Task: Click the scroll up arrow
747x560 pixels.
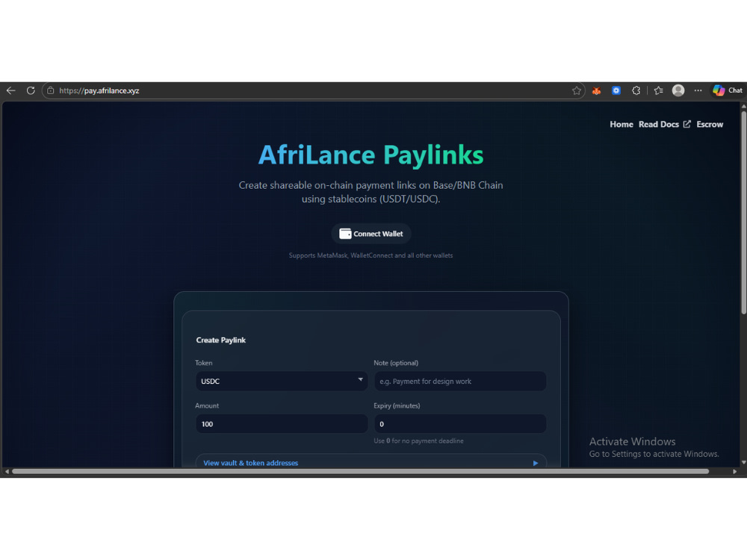Action: (743, 106)
